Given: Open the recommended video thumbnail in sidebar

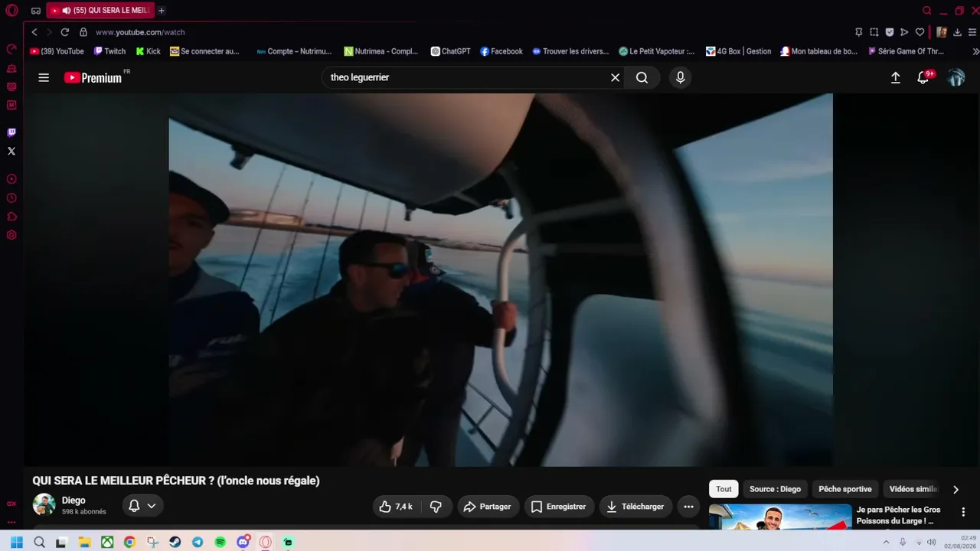Looking at the screenshot, I should (x=780, y=517).
